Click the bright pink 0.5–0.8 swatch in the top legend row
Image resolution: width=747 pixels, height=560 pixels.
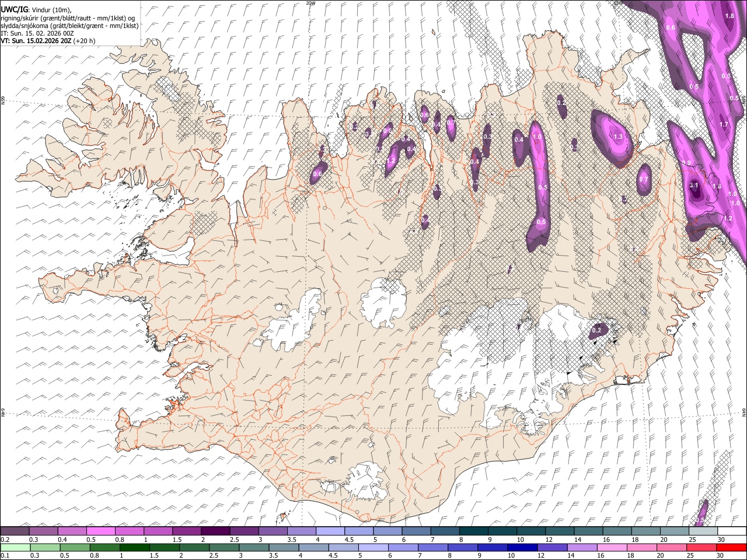[100, 531]
